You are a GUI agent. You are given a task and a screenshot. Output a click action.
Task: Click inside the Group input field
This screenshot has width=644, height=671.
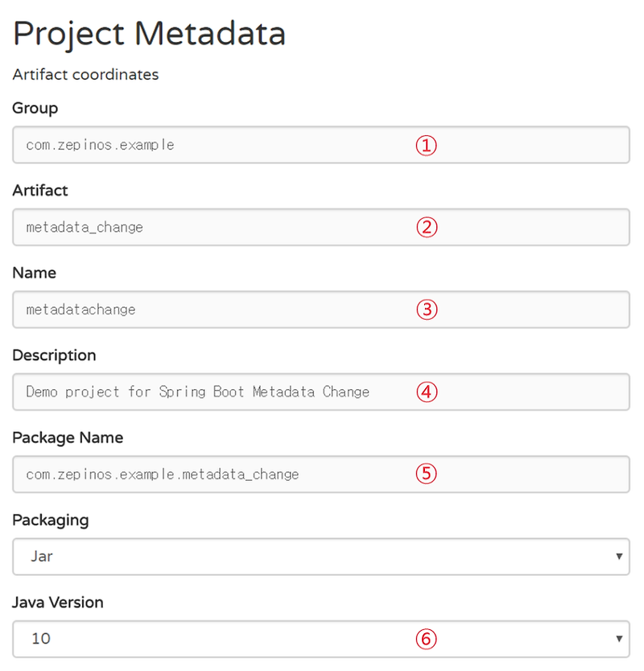[x=242, y=145]
